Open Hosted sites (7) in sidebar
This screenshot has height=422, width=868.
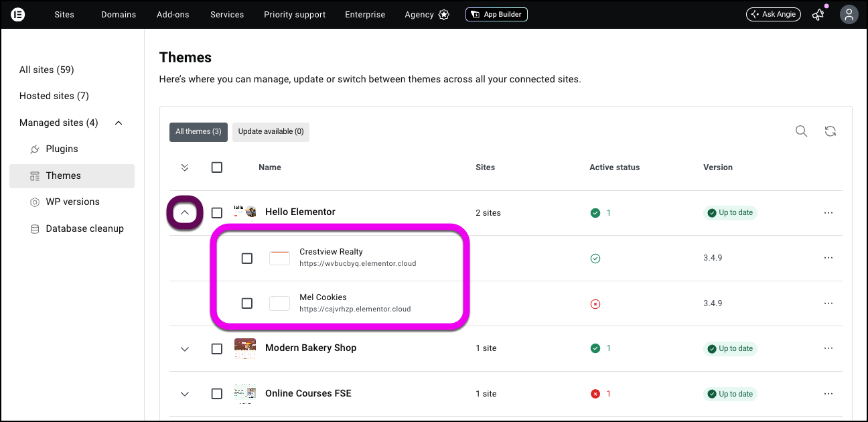(54, 96)
